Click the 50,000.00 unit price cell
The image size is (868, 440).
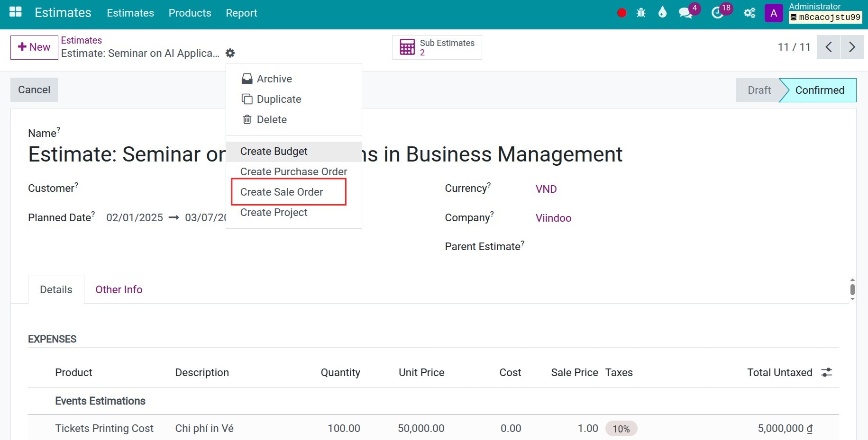pyautogui.click(x=421, y=428)
